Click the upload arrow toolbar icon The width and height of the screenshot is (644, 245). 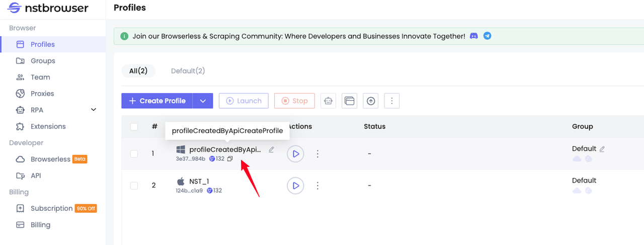[371, 101]
